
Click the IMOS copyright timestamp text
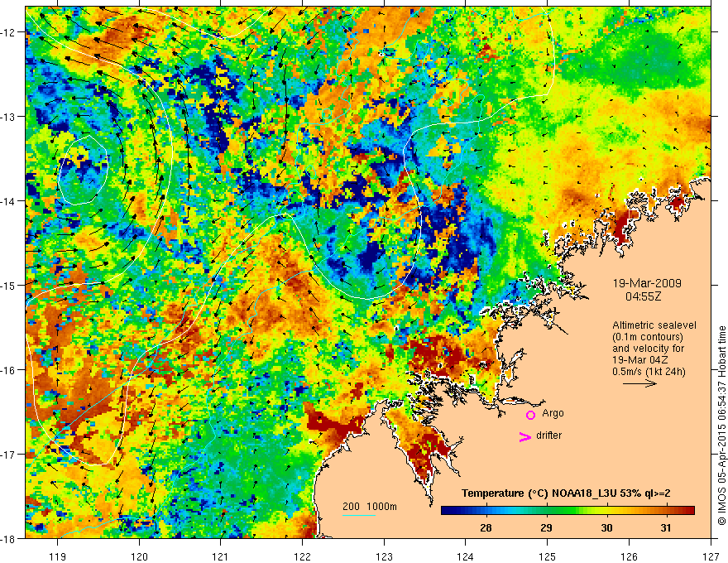coord(721,425)
